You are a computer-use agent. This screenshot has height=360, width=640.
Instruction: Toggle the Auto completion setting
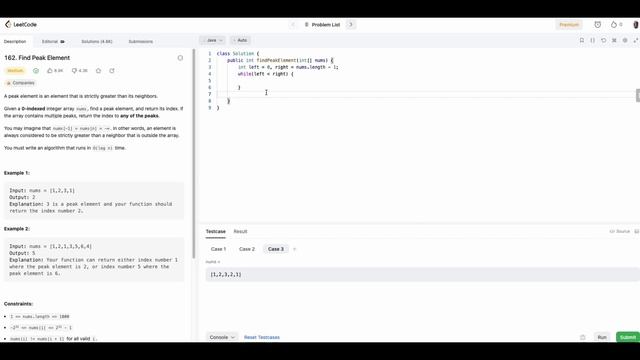click(240, 40)
